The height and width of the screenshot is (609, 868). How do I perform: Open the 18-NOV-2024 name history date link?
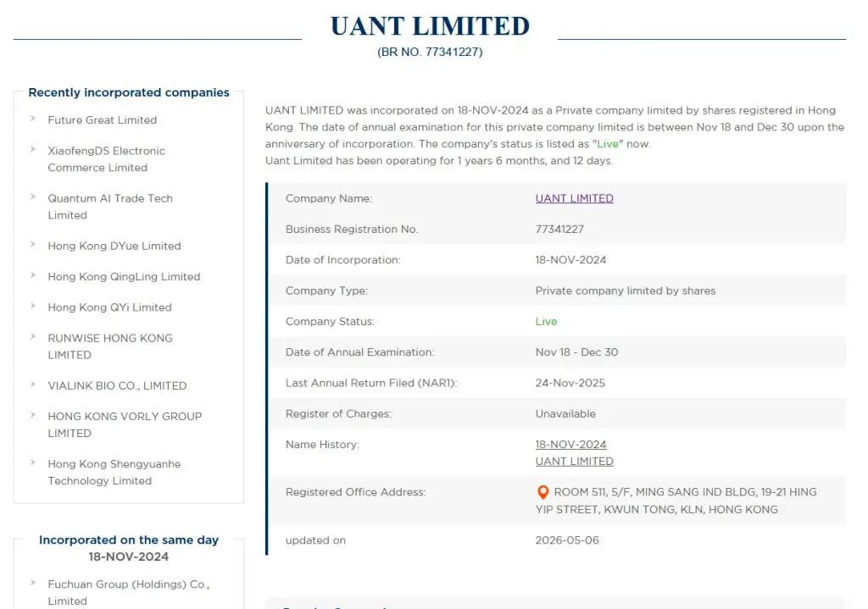coord(570,445)
